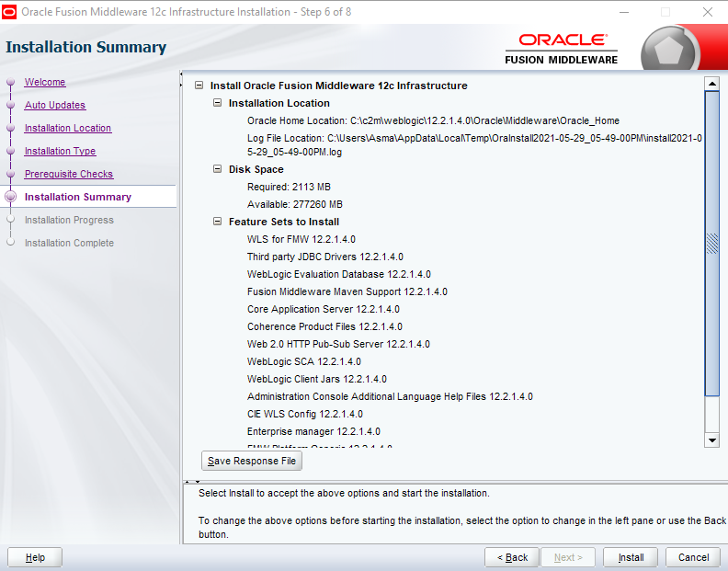Click the Auto Updates step bullet icon
The width and height of the screenshot is (728, 571).
11,105
